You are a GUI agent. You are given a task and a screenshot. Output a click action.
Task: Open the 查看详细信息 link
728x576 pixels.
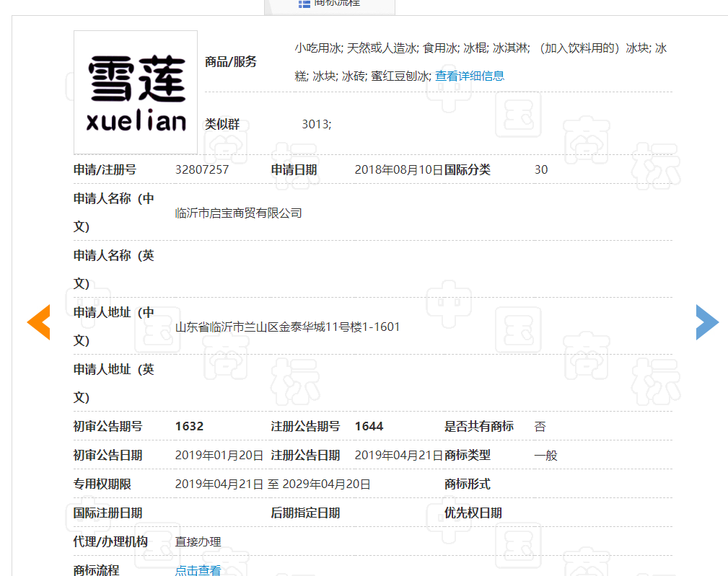pyautogui.click(x=470, y=76)
